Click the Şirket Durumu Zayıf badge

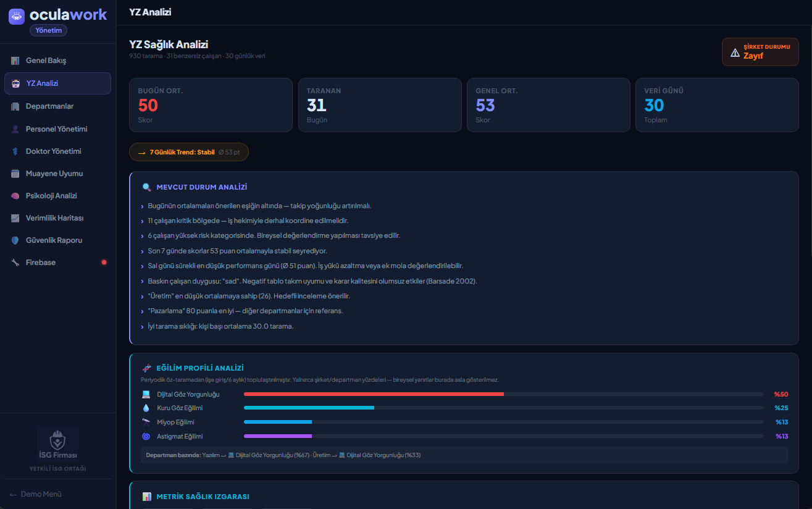pos(760,52)
